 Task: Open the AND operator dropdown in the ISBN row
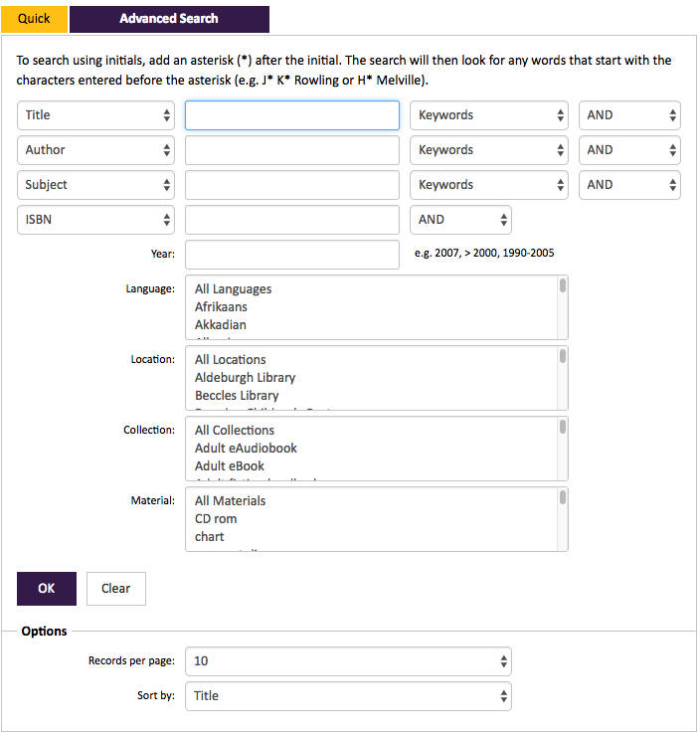click(x=461, y=220)
